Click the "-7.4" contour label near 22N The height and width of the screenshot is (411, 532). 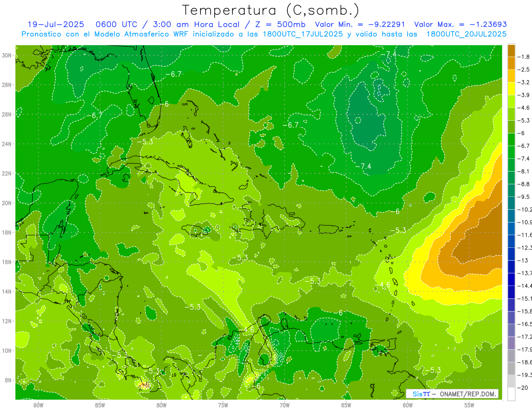click(363, 166)
